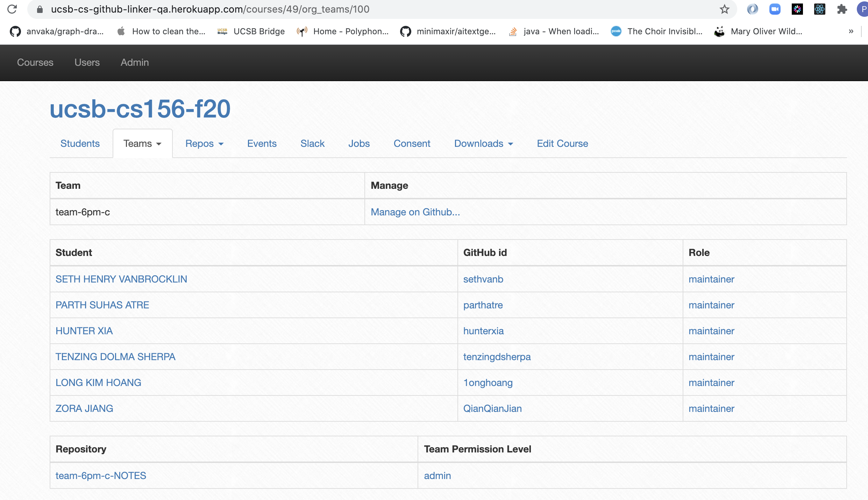The image size is (868, 500).
Task: Open the React DevTools extension icon
Action: coord(819,9)
